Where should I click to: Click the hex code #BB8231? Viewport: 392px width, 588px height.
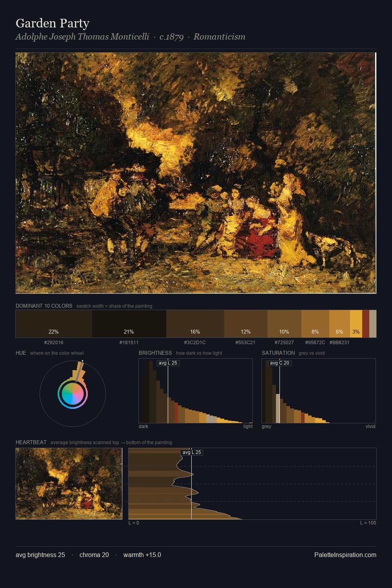coord(339,343)
